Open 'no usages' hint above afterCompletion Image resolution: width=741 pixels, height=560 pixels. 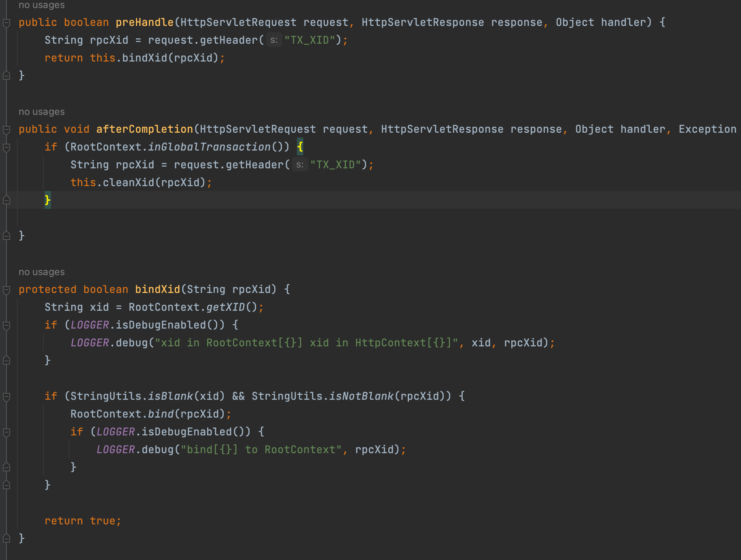pos(42,112)
